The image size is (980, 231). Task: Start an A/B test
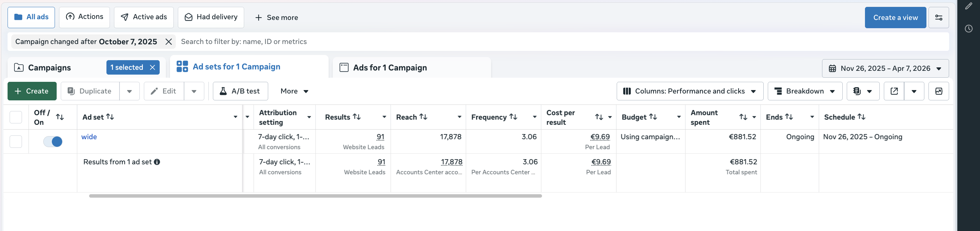[x=240, y=91]
